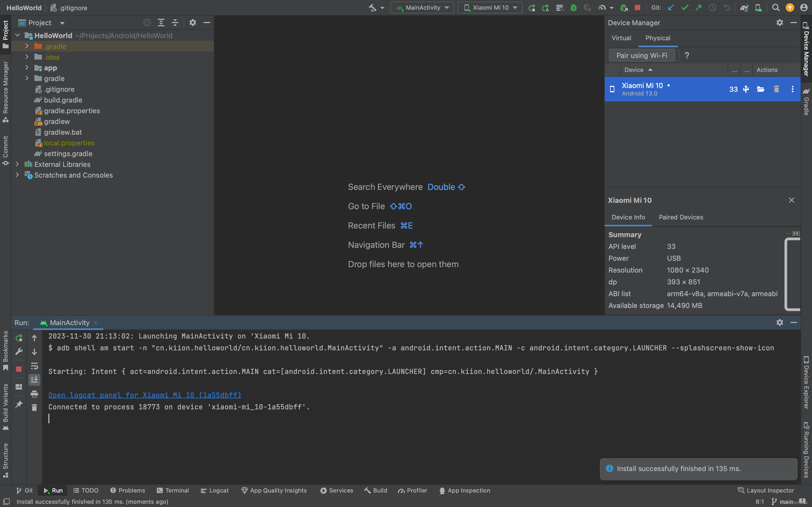Collapse the .gradle folder

27,46
